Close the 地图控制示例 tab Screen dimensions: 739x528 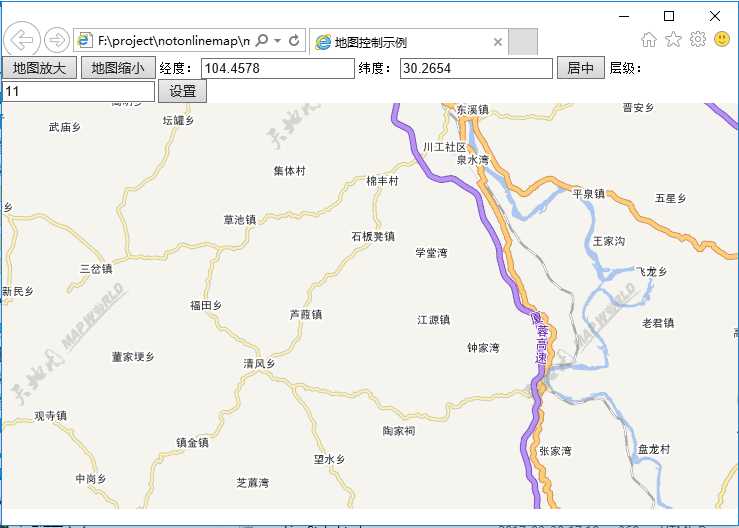498,42
